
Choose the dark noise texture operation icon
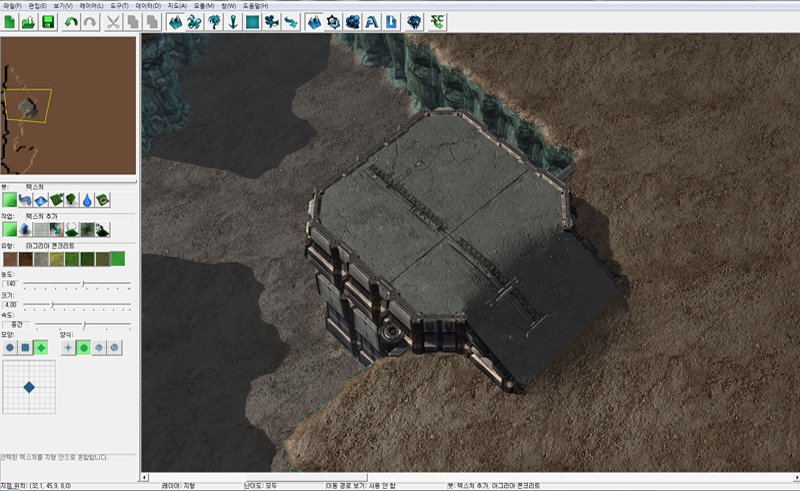[87, 230]
